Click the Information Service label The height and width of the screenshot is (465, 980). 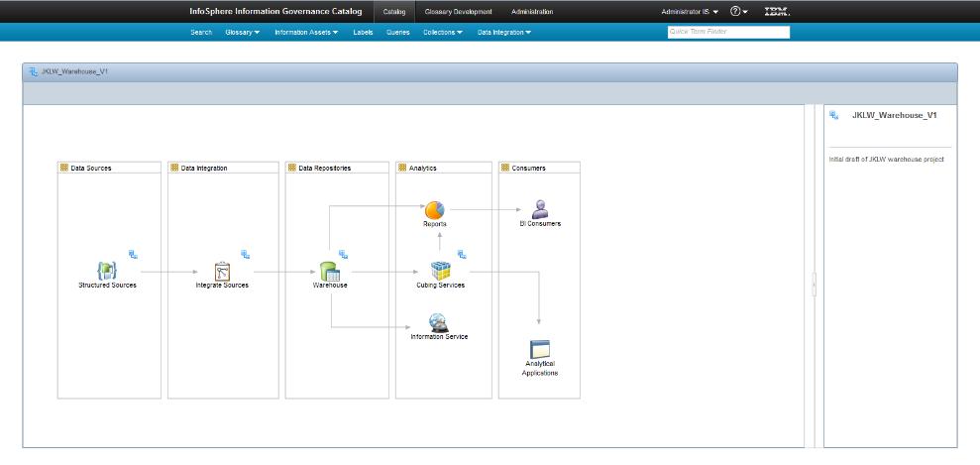(439, 336)
